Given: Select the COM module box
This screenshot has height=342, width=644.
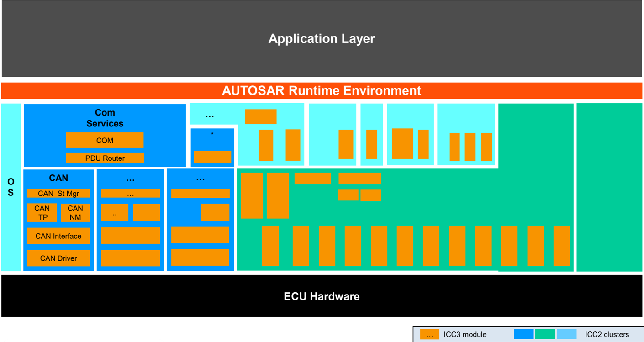Looking at the screenshot, I should coord(105,140).
